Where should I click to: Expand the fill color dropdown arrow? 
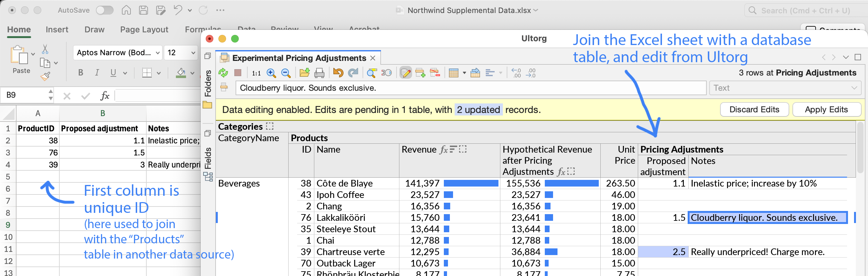(x=192, y=73)
